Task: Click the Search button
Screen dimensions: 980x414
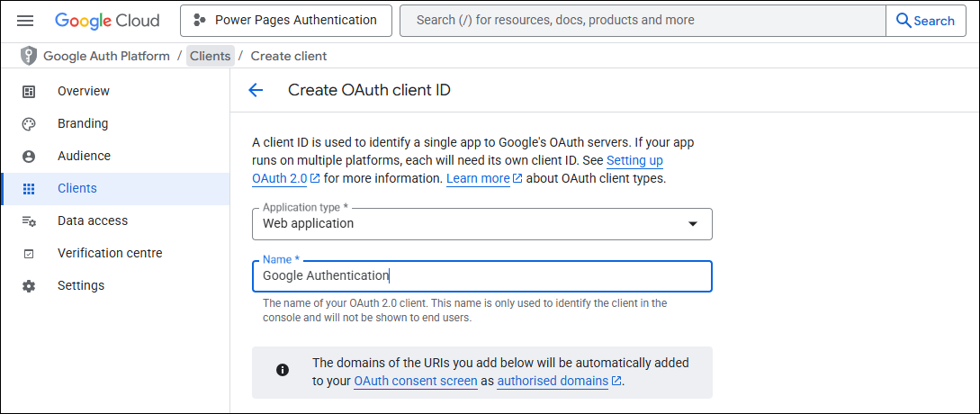Action: tap(926, 21)
